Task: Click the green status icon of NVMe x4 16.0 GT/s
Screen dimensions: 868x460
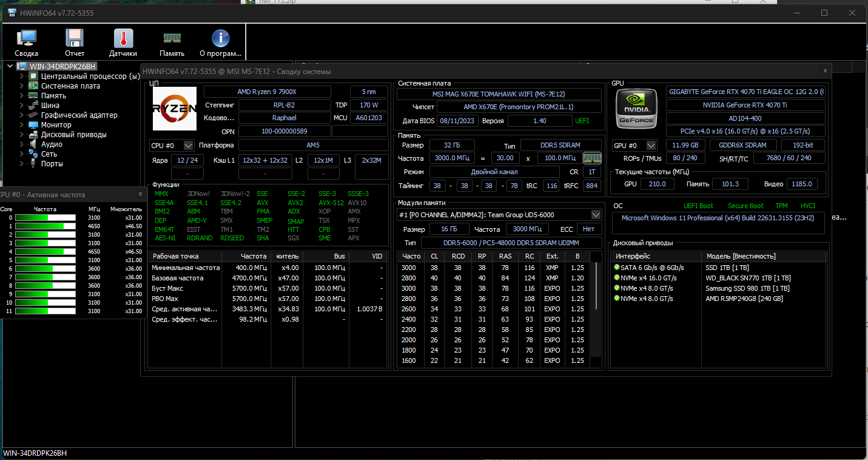Action: [617, 278]
